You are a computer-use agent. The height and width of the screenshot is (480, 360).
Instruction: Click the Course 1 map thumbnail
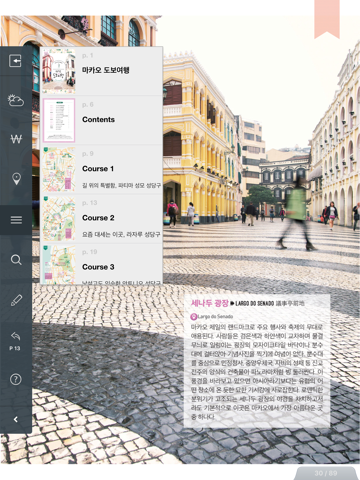(x=59, y=169)
